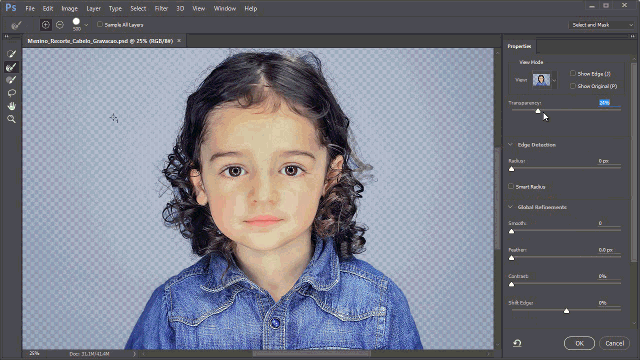Click the canvas horizontal scrollbar
Screen dimensions: 640x360
pos(312,354)
